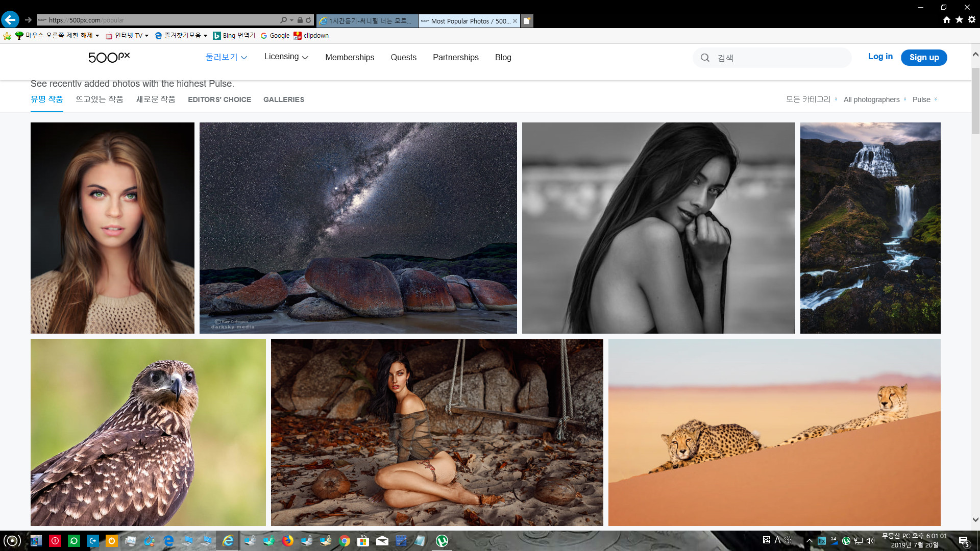The width and height of the screenshot is (980, 551).
Task: Expand the 둘러보기 dropdown menu
Action: [226, 57]
